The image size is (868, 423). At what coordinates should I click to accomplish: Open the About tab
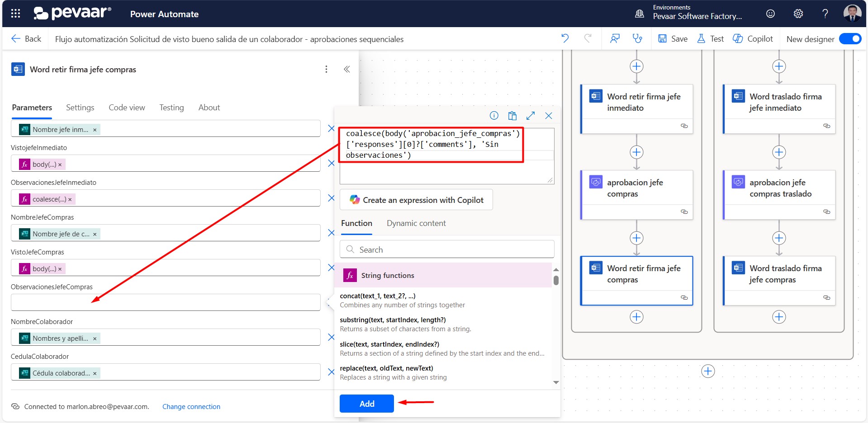[x=209, y=108]
